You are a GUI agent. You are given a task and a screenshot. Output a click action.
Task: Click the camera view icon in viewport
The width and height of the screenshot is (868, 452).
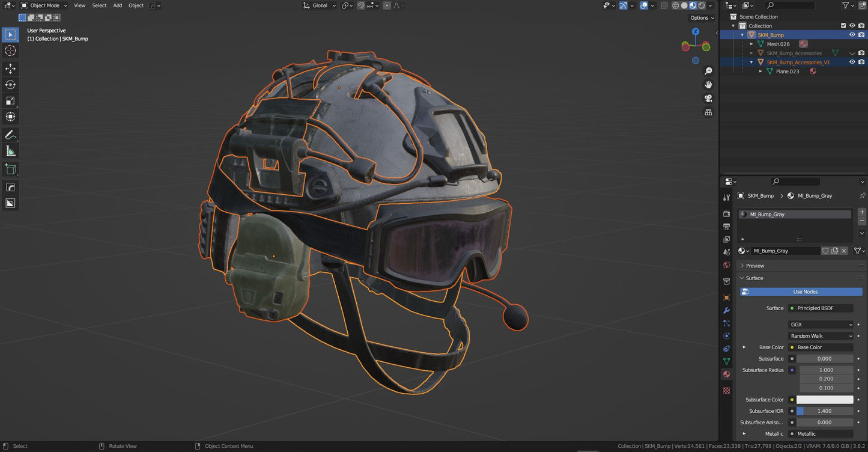tap(708, 99)
